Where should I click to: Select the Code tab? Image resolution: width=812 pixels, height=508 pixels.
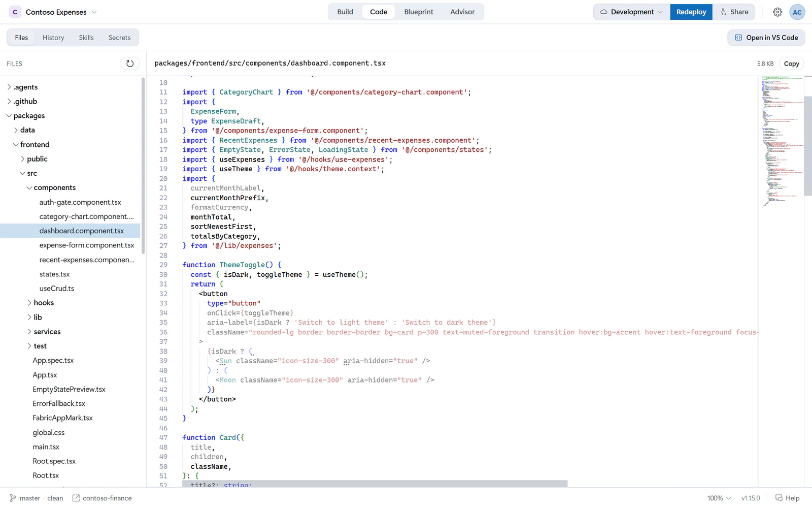pyautogui.click(x=379, y=12)
